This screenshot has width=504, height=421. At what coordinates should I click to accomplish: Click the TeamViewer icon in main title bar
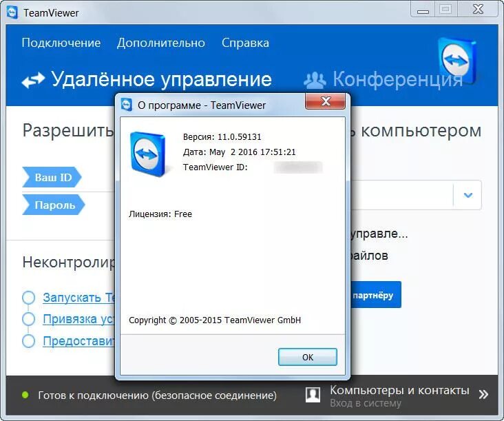click(12, 13)
